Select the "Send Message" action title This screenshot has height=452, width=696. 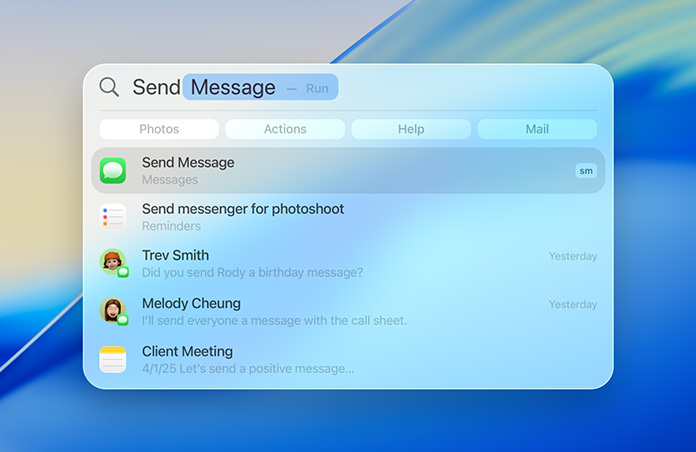pyautogui.click(x=188, y=162)
